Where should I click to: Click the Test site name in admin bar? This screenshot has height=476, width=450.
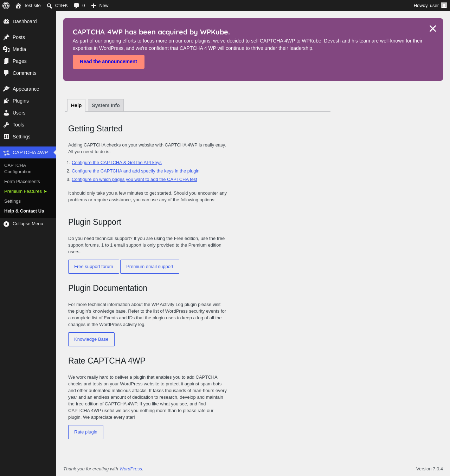(32, 6)
